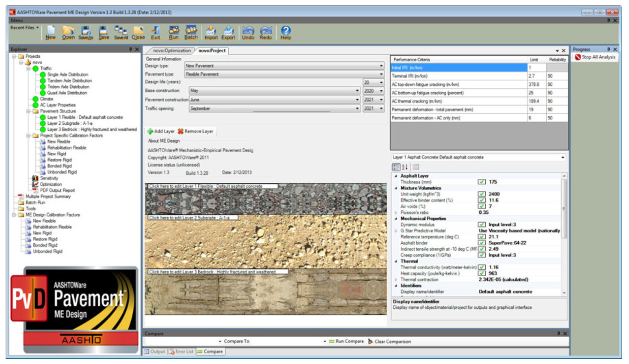
Task: Start analysis with the Run icon
Action: [x=174, y=30]
